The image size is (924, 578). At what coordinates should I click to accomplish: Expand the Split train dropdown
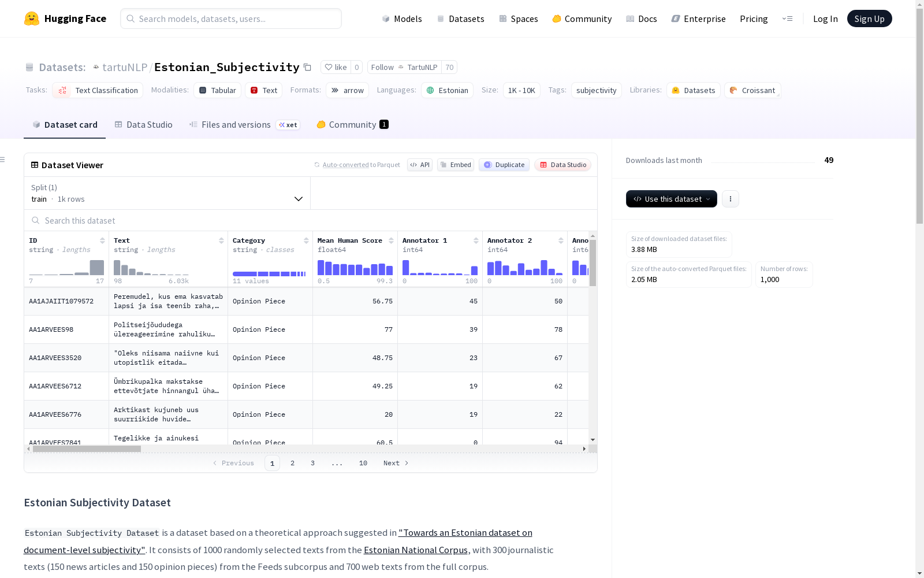click(x=167, y=193)
